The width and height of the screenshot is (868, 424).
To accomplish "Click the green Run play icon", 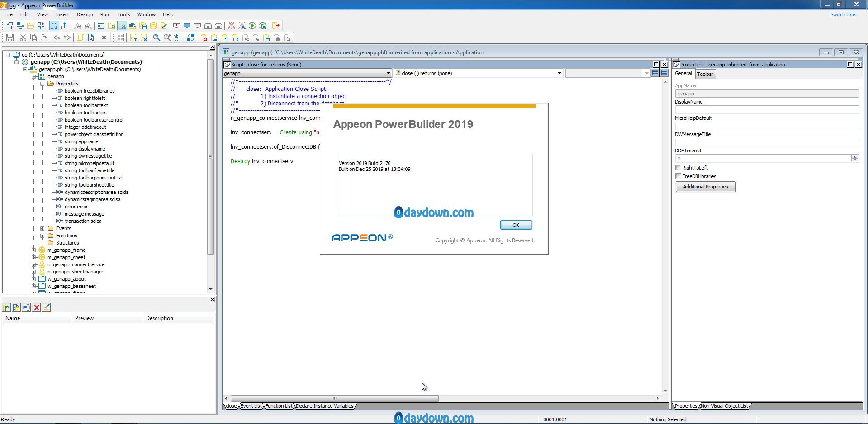I will (252, 26).
